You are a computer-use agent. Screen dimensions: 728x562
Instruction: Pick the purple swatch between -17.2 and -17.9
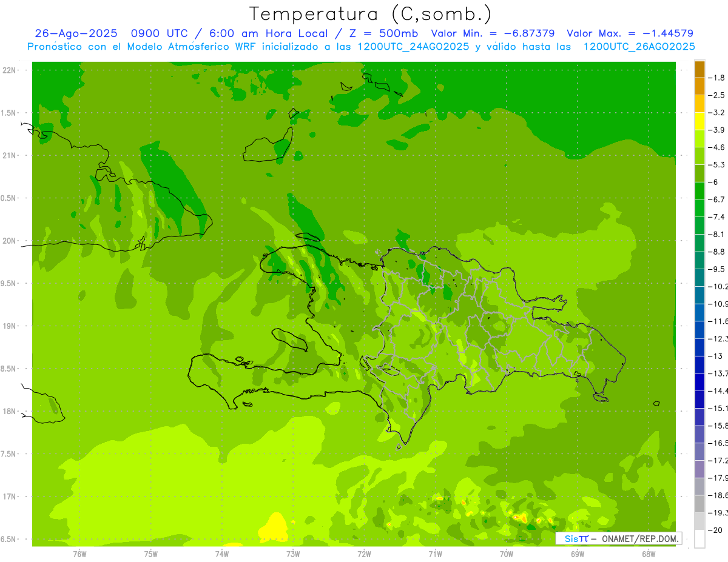(x=699, y=469)
